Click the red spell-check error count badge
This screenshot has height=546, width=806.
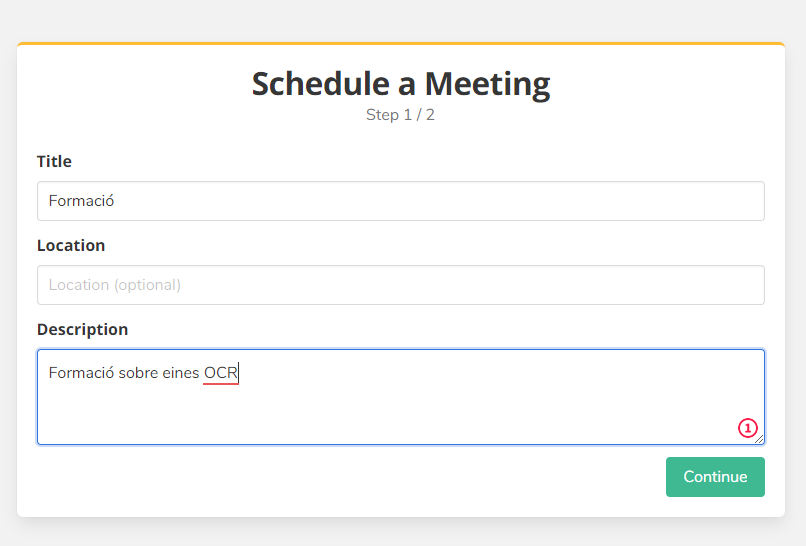click(x=748, y=428)
